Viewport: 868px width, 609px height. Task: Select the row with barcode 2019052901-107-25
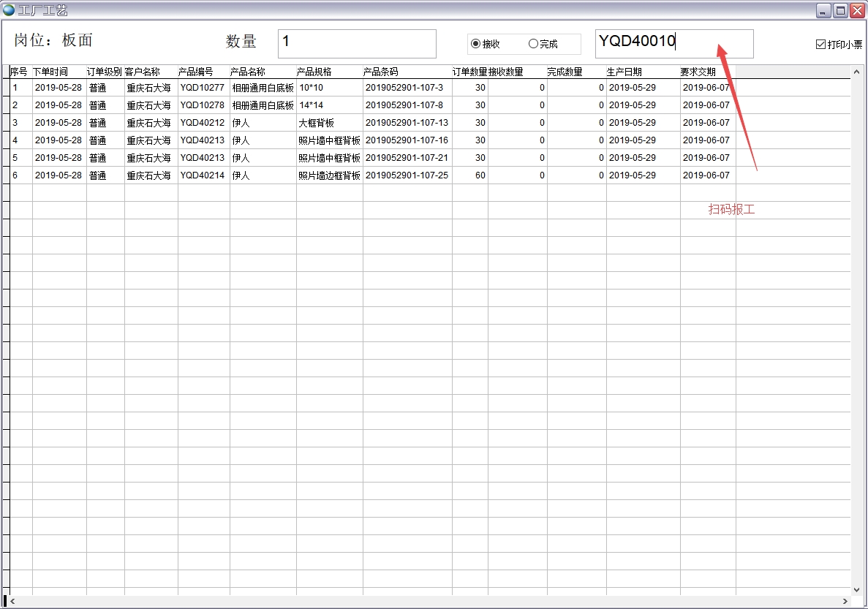click(407, 175)
